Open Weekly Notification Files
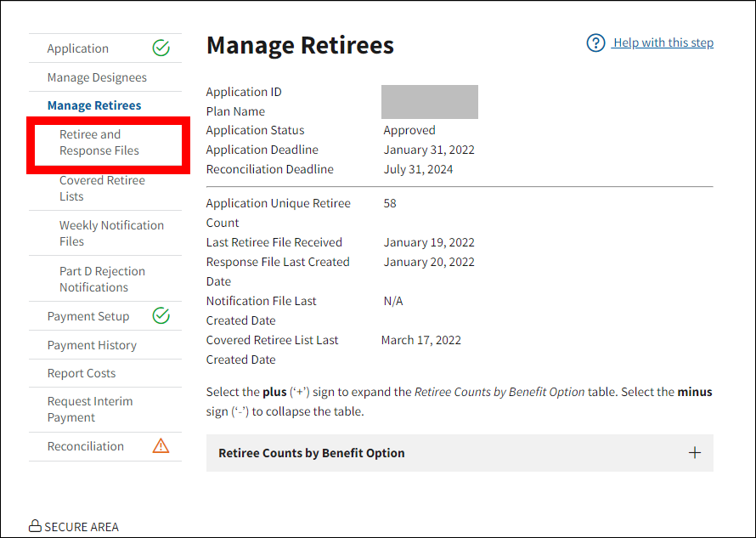The image size is (756, 538). 111,233
